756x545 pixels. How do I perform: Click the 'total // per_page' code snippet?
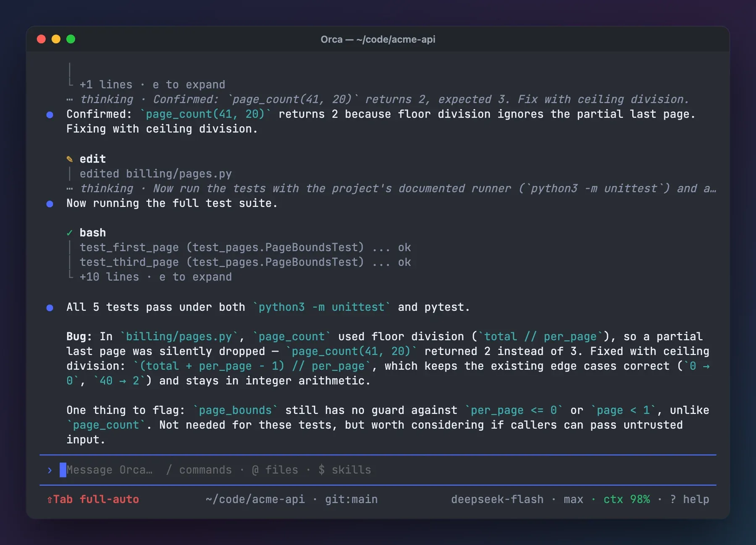pyautogui.click(x=540, y=337)
